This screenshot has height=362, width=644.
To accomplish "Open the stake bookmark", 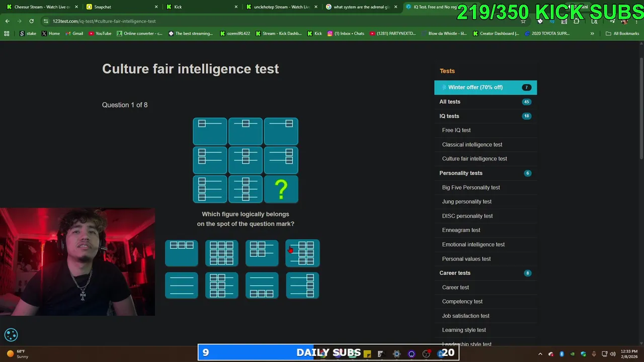I will click(28, 34).
